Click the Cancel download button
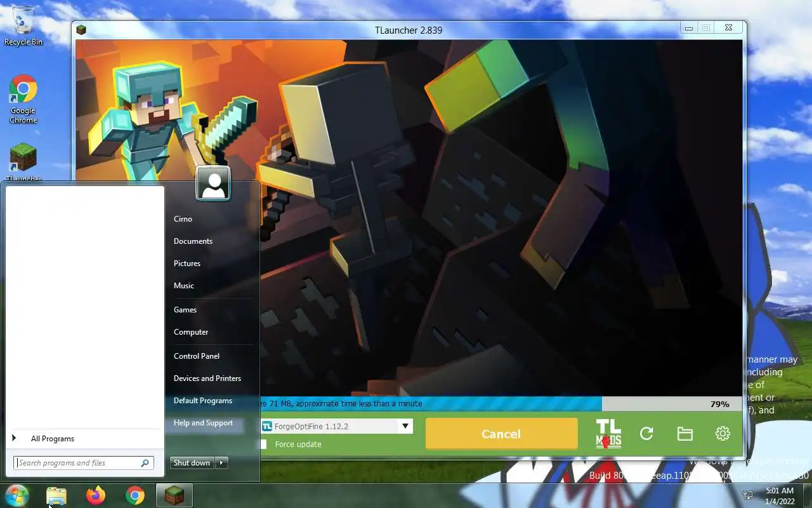Screen dimensions: 812x508 pos(501,434)
